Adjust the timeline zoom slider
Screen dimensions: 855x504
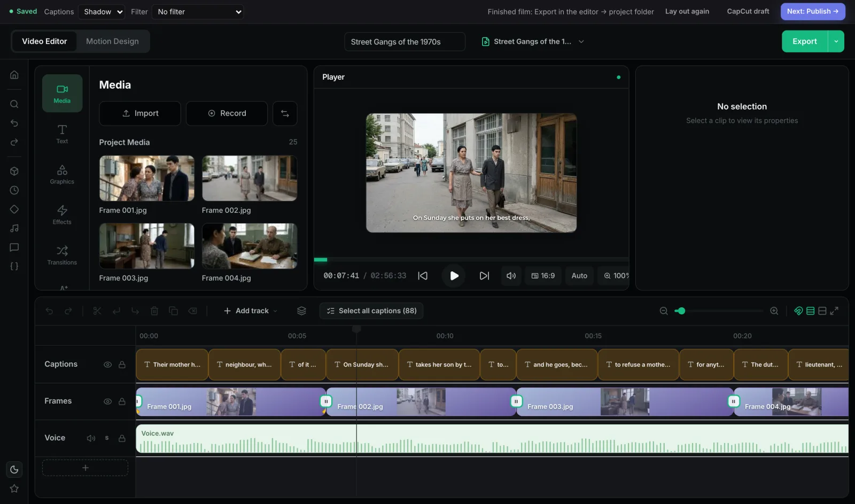tap(719, 311)
